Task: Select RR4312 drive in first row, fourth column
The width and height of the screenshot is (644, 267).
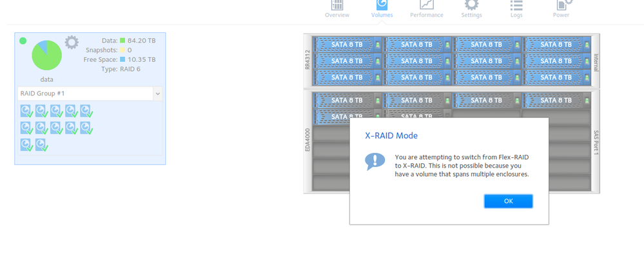Action: tap(556, 44)
